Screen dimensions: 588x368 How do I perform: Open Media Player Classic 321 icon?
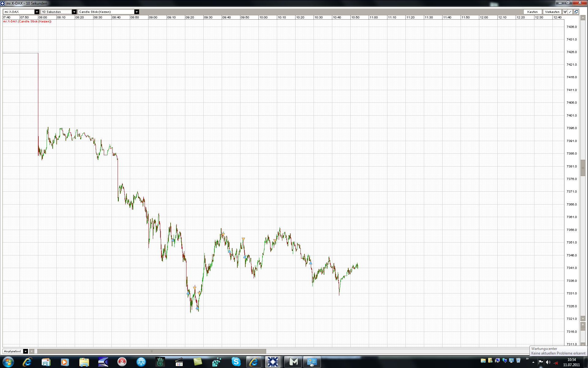[x=179, y=362]
